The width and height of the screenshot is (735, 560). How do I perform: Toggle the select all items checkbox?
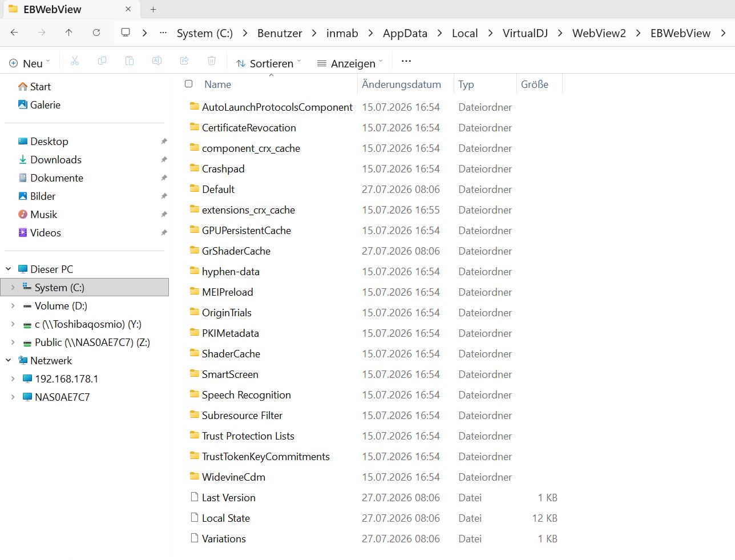[x=189, y=84]
